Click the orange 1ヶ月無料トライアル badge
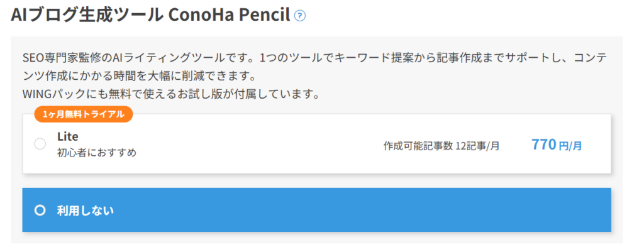Image resolution: width=644 pixels, height=247 pixels. (x=84, y=114)
